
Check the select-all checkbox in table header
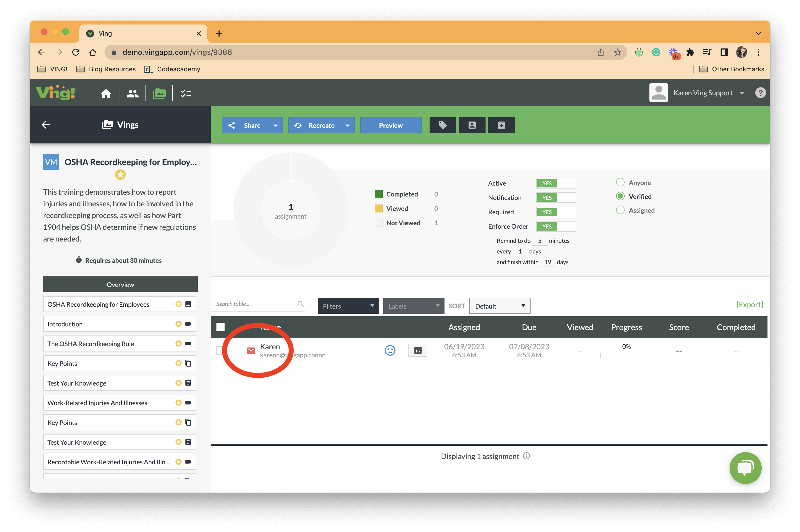click(221, 327)
